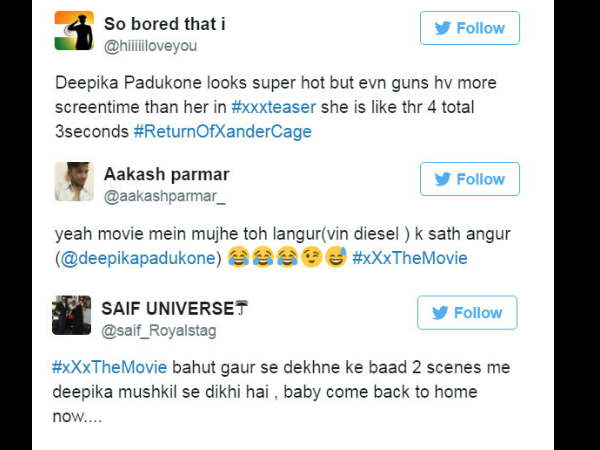
Task: Click Twitter bird icon on first Follow button
Action: (443, 28)
